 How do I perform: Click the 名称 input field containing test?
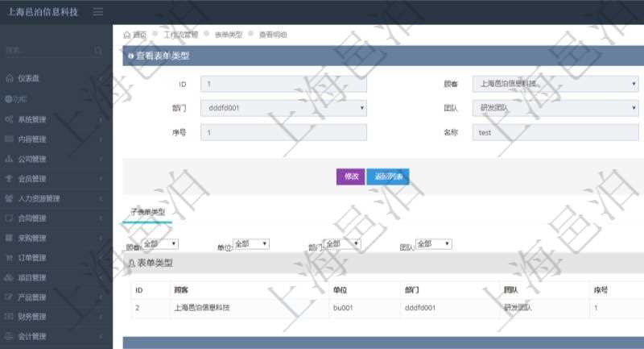click(555, 132)
